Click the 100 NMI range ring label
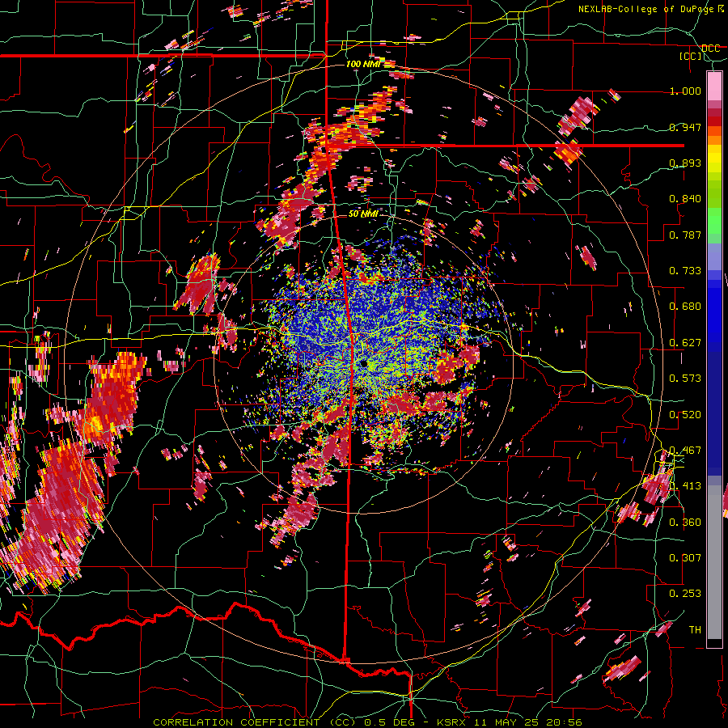 (x=363, y=64)
